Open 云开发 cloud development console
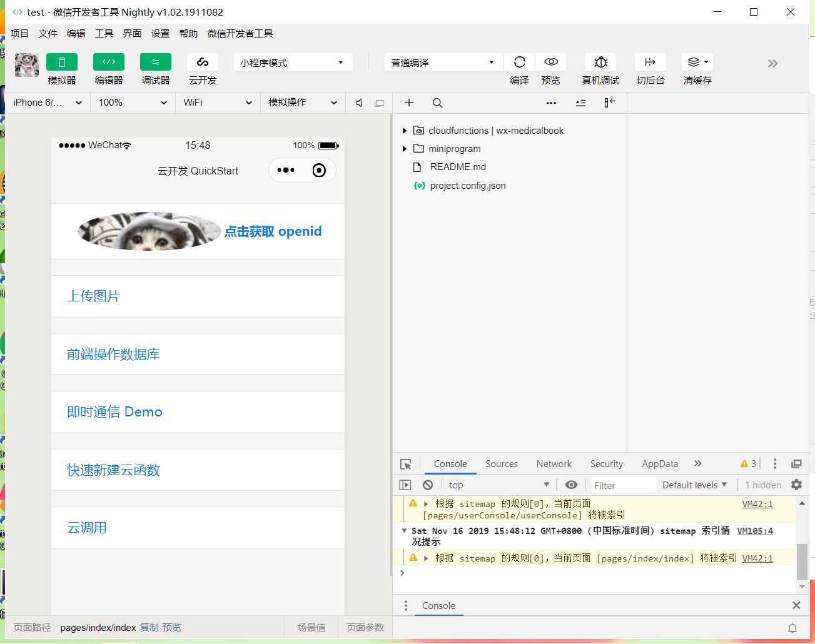This screenshot has height=644, width=815. pos(203,62)
